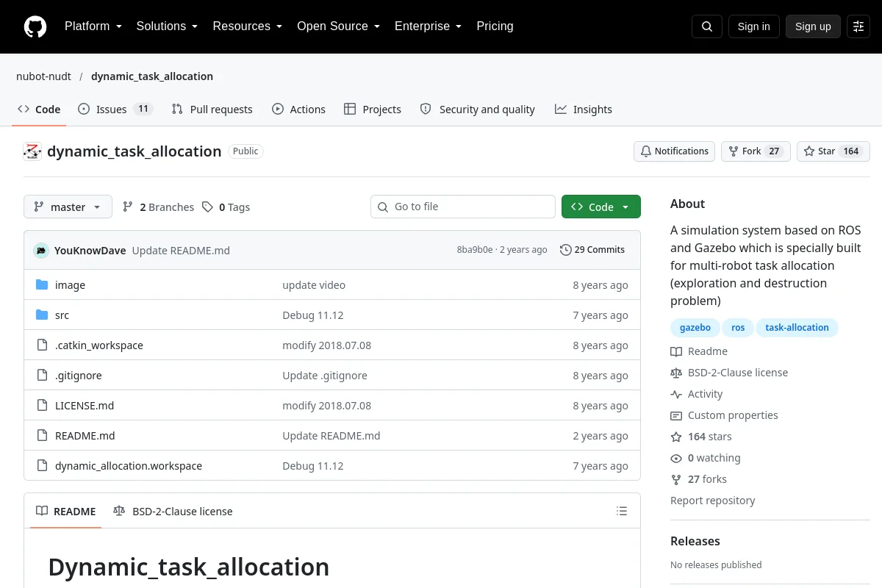Screen dimensions: 882x588
Task: Click the image folder icon
Action: click(x=42, y=284)
